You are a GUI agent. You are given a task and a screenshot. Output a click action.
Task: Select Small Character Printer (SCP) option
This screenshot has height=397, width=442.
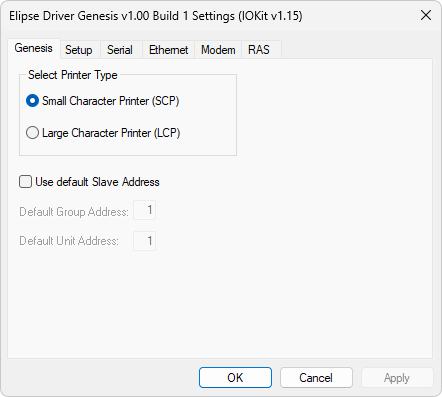coord(103,101)
